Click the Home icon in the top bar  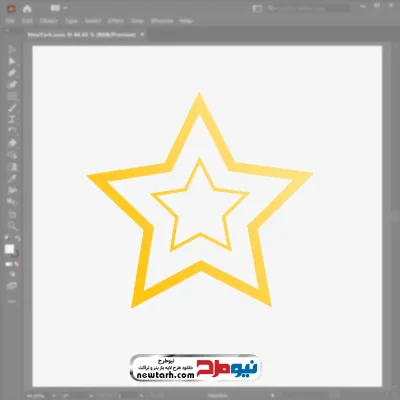pos(27,9)
